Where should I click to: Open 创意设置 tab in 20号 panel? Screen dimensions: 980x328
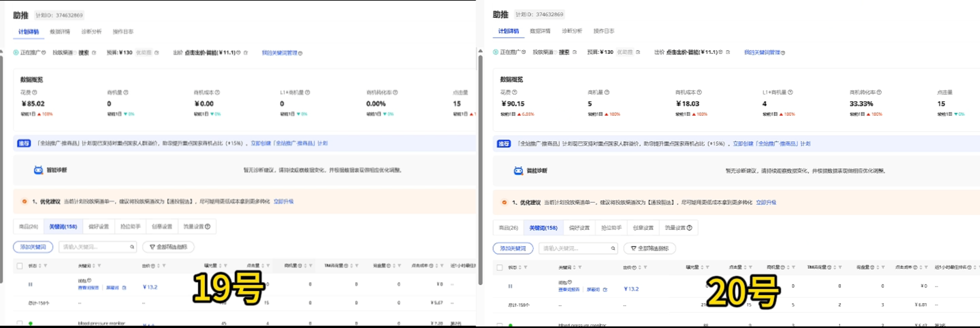[643, 228]
